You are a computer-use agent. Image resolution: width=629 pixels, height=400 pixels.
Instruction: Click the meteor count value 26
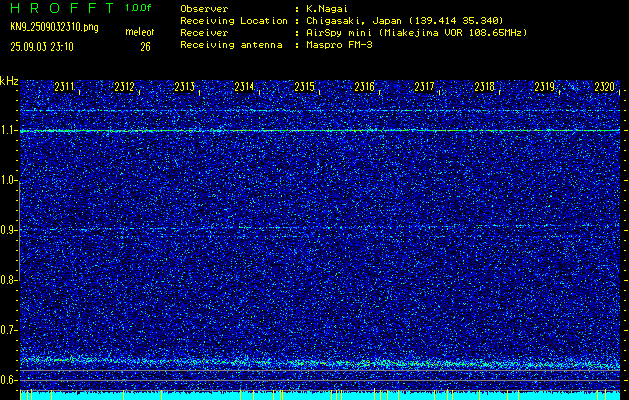tap(145, 47)
